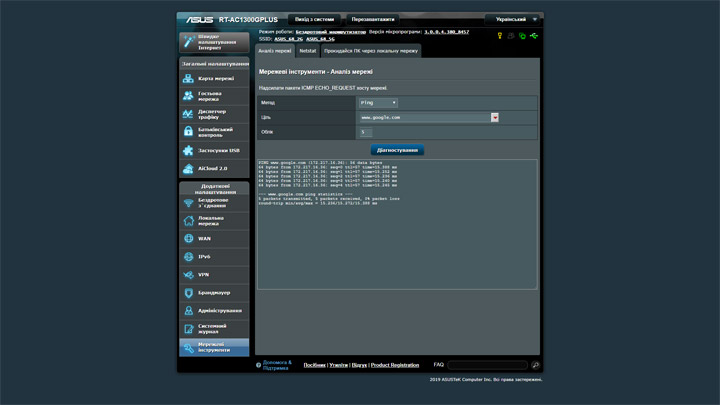
Task: Click the Вихід з системи logout button
Action: (315, 19)
